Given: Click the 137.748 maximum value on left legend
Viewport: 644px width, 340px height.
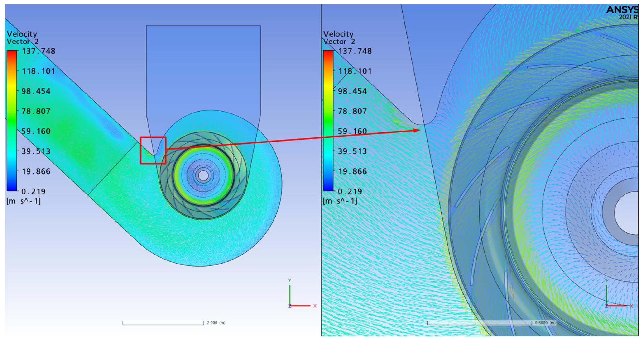Looking at the screenshot, I should (38, 51).
